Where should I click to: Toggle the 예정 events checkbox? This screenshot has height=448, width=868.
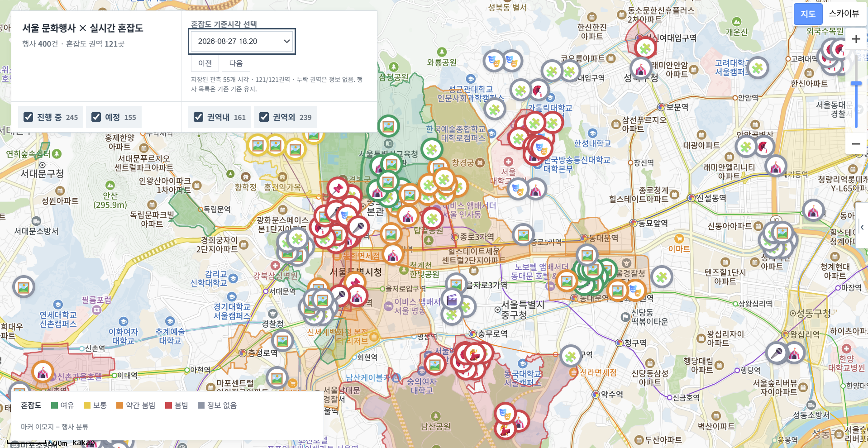tap(96, 117)
